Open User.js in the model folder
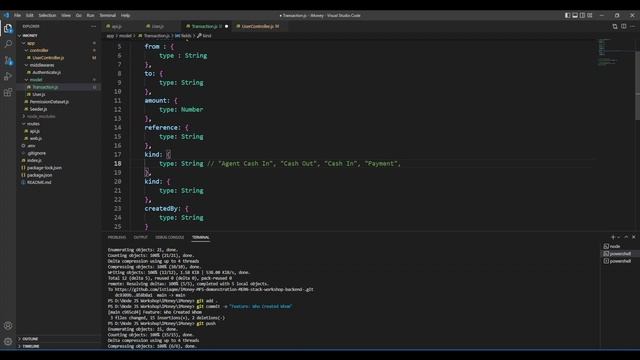Image resolution: width=640 pixels, height=360 pixels. (39, 94)
